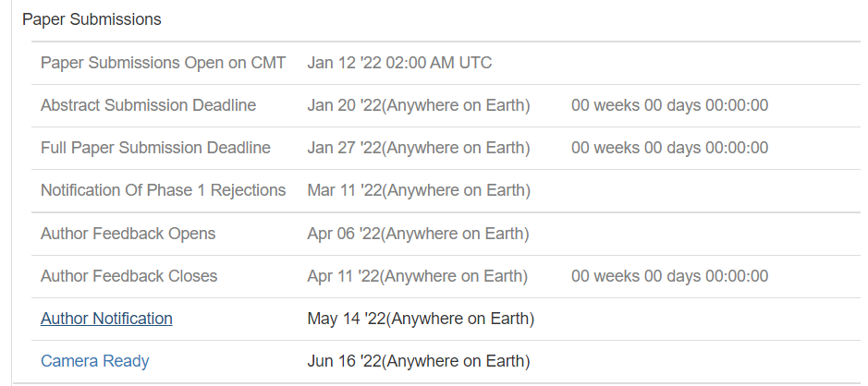Select the Notification Of Phase 1 Rejections label
The width and height of the screenshot is (868, 386).
click(163, 190)
